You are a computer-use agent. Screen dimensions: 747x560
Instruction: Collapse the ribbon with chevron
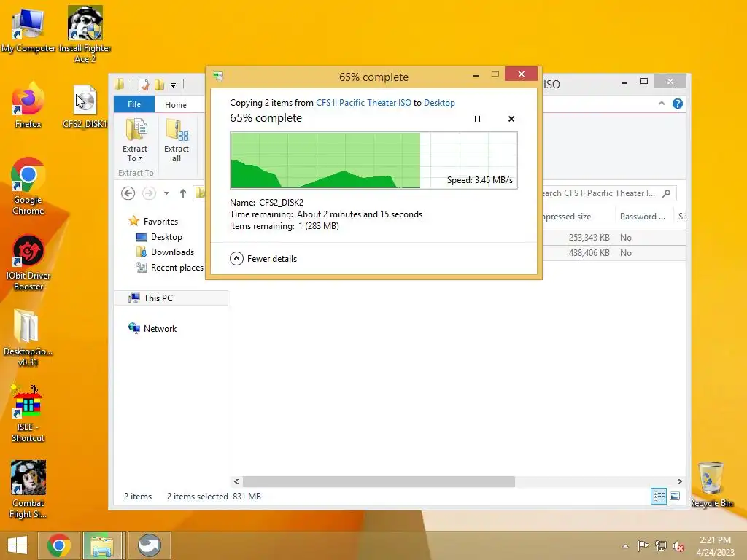click(x=661, y=104)
